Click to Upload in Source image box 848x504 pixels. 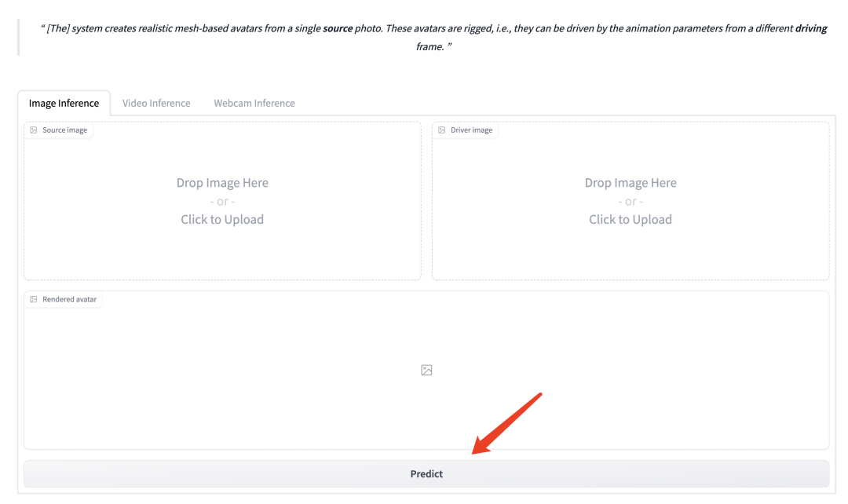pyautogui.click(x=222, y=220)
